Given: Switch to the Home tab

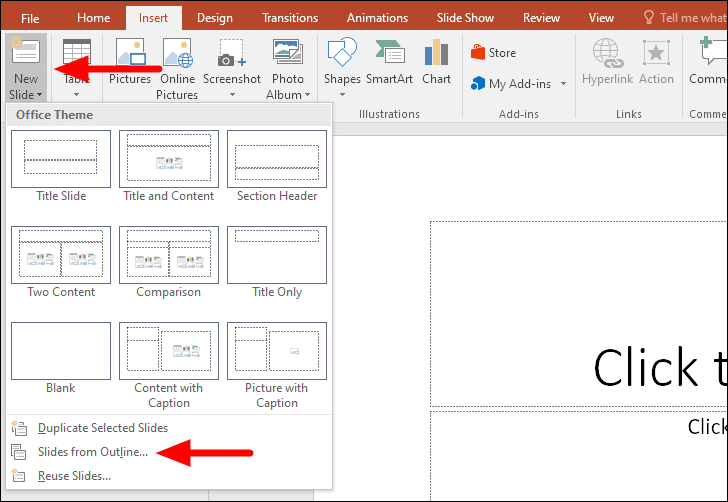Looking at the screenshot, I should (93, 18).
